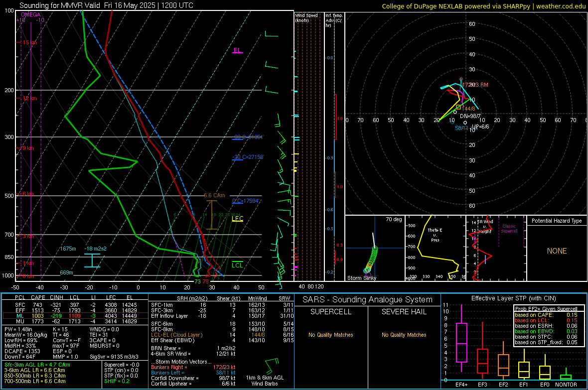Click the Classic Supercell label
The height and width of the screenshot is (390, 588).
(x=509, y=229)
